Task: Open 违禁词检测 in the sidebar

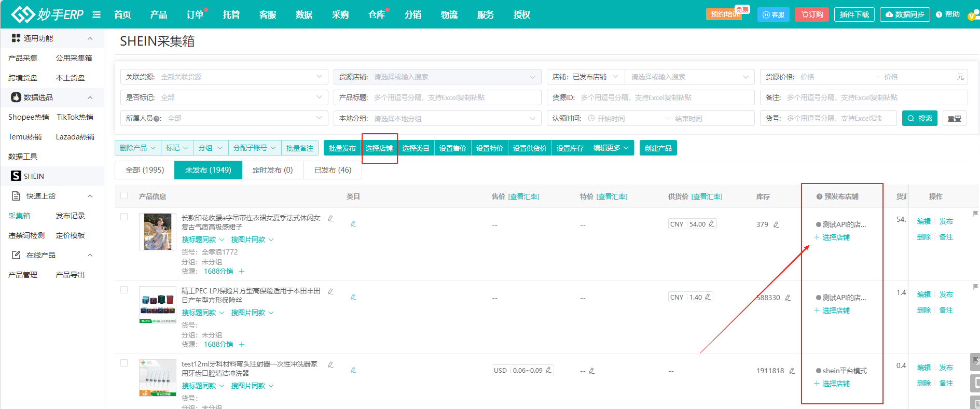Action: 26,235
